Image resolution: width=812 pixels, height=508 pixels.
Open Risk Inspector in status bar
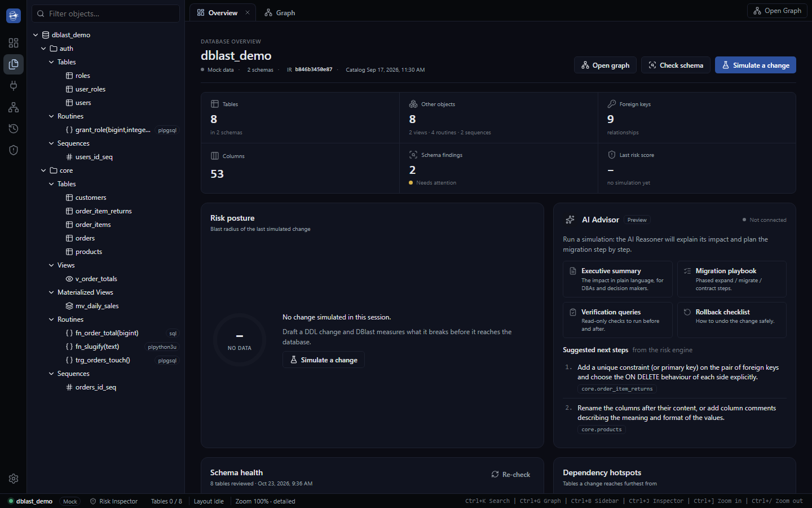pyautogui.click(x=114, y=501)
